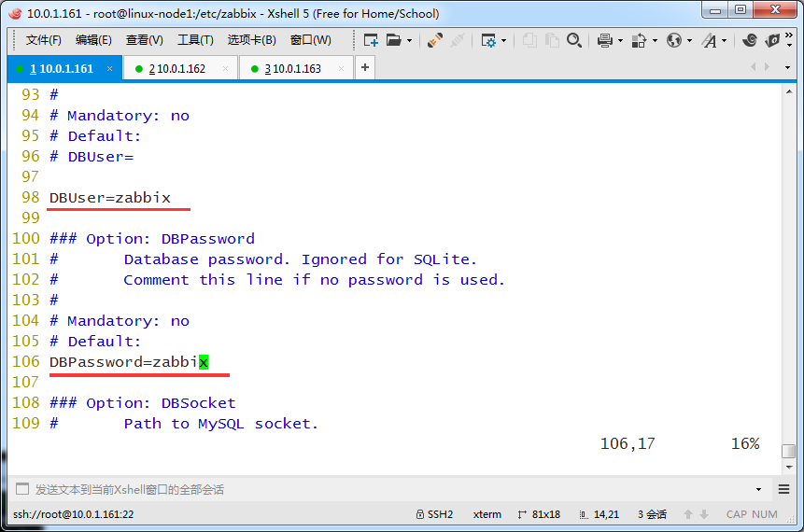Open the compose bar hamburger menu
This screenshot has width=804, height=532.
[783, 489]
